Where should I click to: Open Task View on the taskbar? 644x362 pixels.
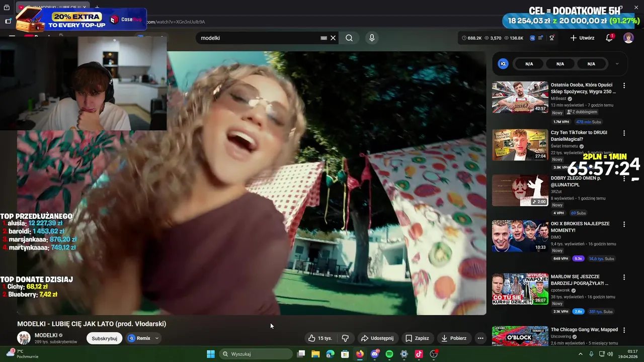[x=301, y=354]
